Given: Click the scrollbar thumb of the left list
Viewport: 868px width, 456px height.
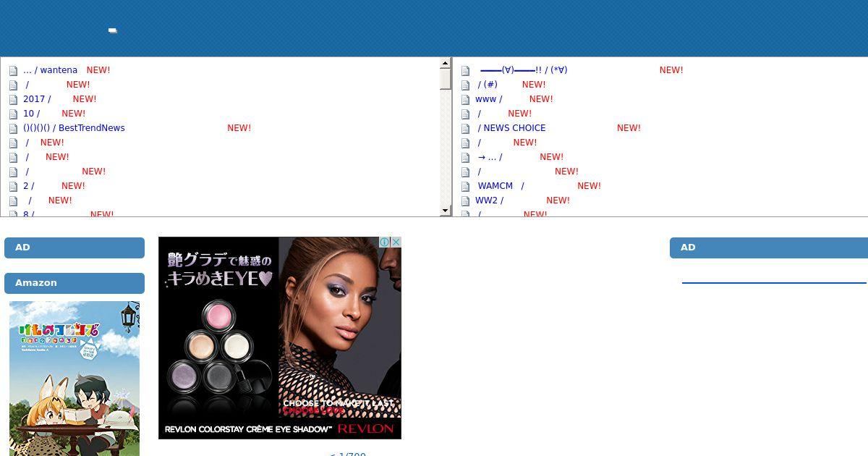Looking at the screenshot, I should click(446, 79).
